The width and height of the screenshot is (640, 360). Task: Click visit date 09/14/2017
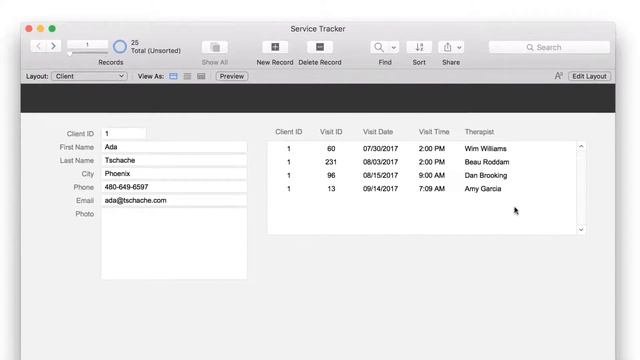pos(380,189)
